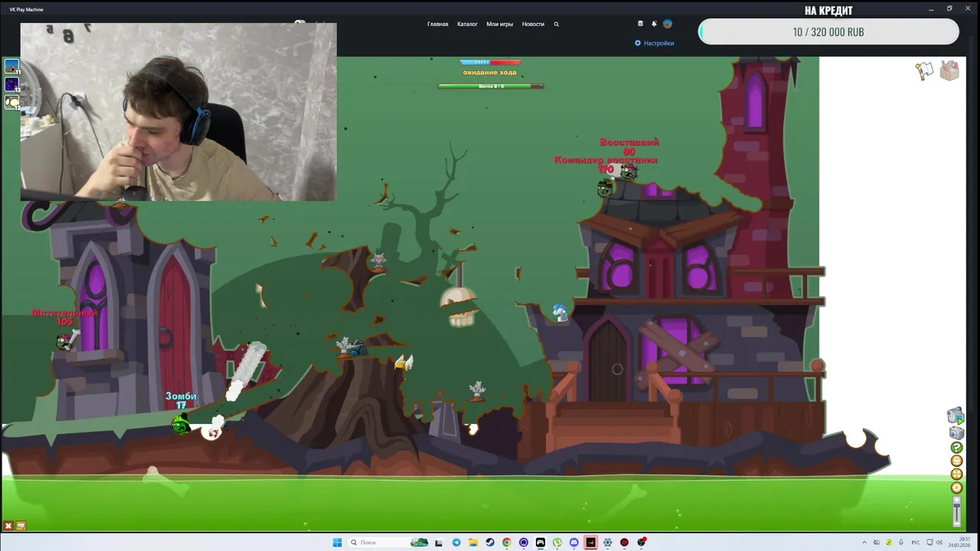Open the Новости menu item
Image resolution: width=980 pixels, height=551 pixels.
[x=533, y=24]
